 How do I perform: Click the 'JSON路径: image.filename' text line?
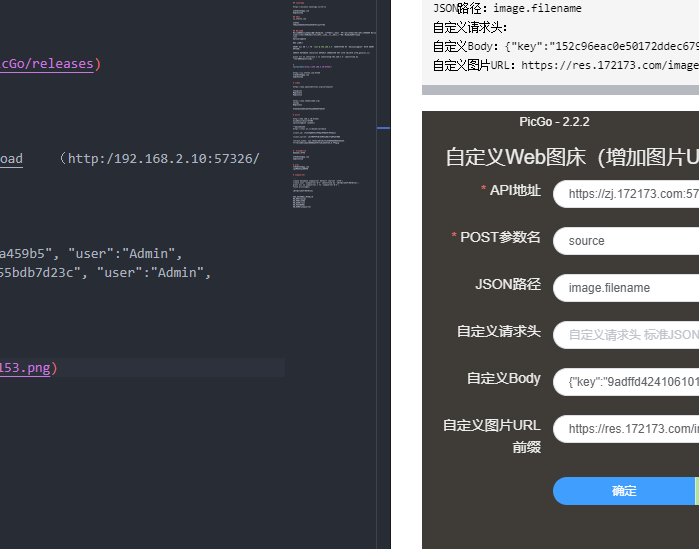(x=507, y=9)
